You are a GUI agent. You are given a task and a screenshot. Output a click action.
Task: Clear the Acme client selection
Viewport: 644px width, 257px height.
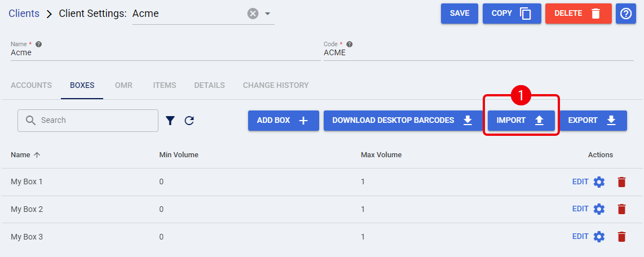[x=253, y=14]
